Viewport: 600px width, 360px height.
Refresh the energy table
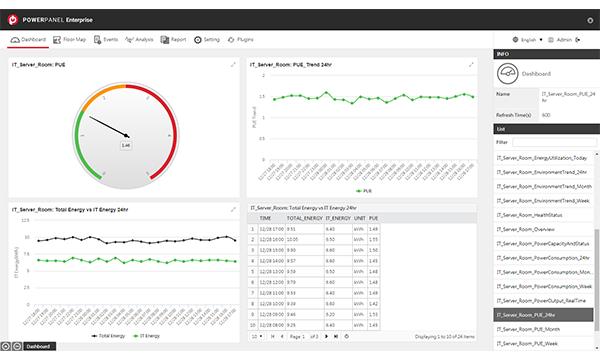coord(346,337)
